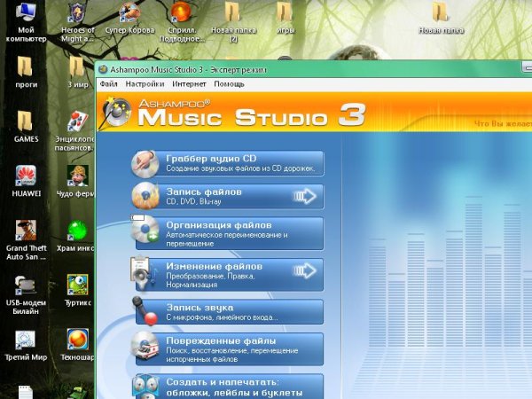Viewport: 532px width, 399px height.
Task: Select the GAMES desktop folder
Action: pos(26,127)
